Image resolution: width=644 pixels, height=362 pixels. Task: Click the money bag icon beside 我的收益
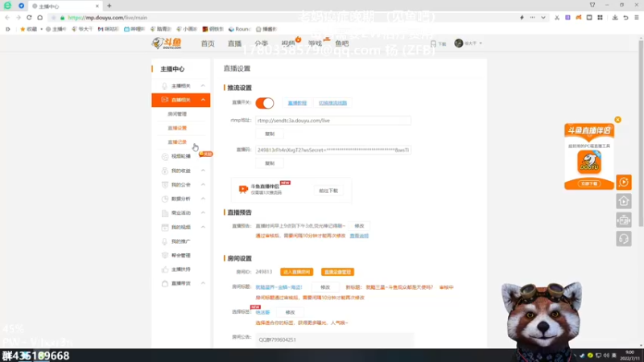165,171
